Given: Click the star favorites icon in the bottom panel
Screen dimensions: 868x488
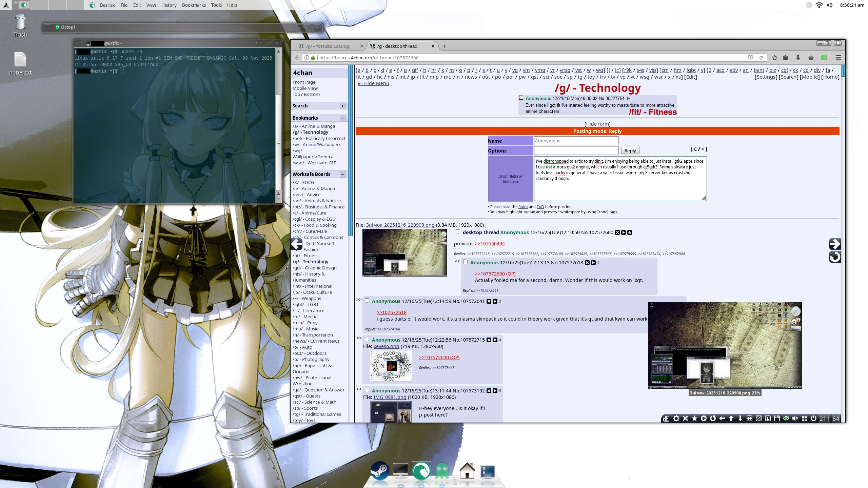Looking at the screenshot, I should click(x=694, y=419).
